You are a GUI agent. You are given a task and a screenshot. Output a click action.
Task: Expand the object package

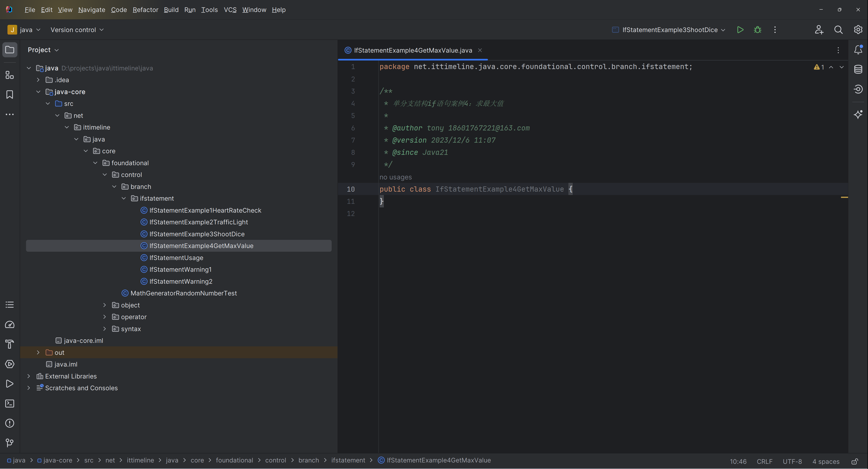[104, 305]
